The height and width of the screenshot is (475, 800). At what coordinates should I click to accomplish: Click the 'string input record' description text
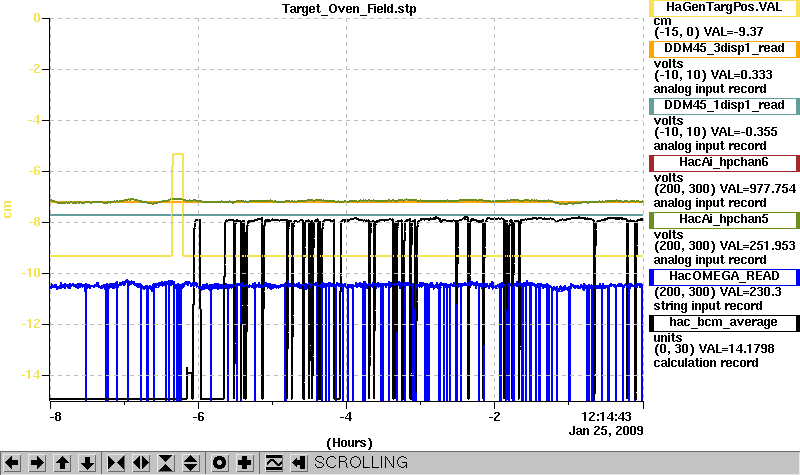tap(708, 306)
